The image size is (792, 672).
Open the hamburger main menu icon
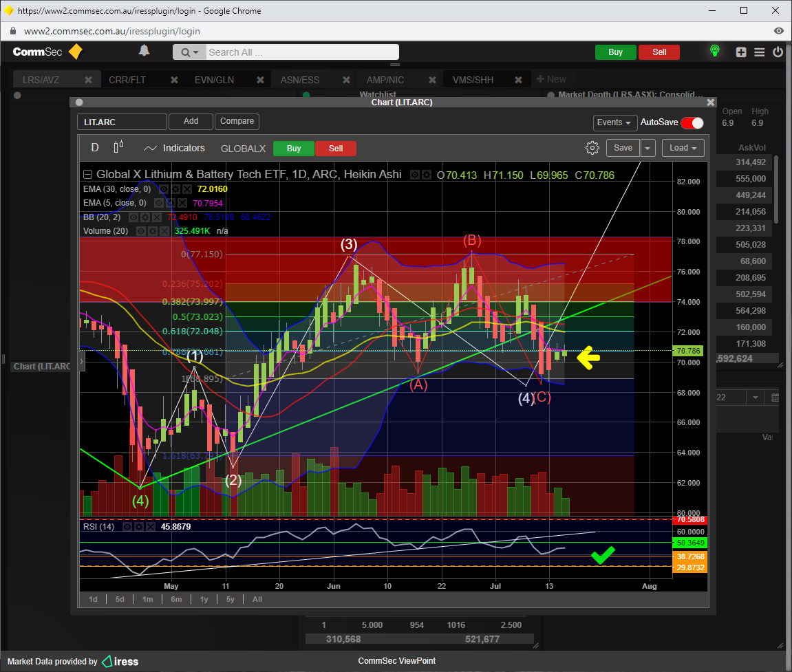point(759,52)
